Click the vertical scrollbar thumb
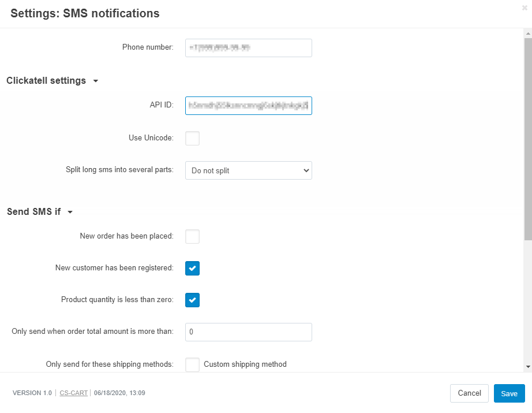 (528, 139)
